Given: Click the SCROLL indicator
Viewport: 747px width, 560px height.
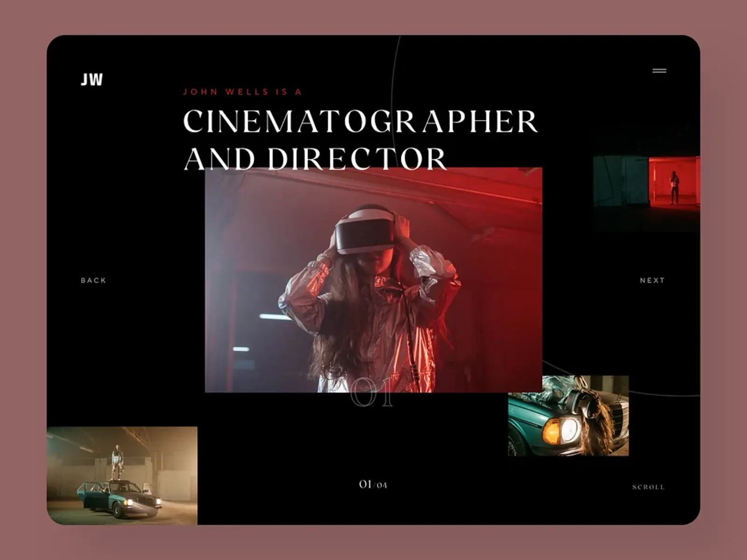Looking at the screenshot, I should click(x=648, y=487).
